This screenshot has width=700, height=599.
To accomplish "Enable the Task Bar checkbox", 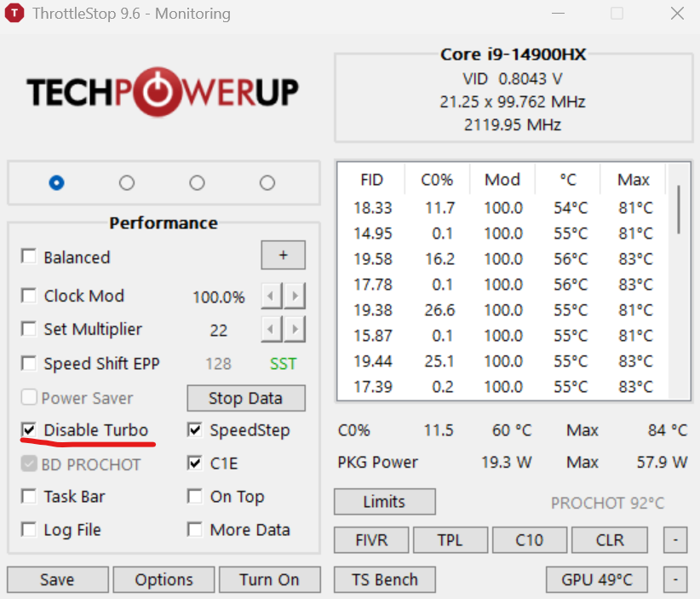I will coord(29,496).
